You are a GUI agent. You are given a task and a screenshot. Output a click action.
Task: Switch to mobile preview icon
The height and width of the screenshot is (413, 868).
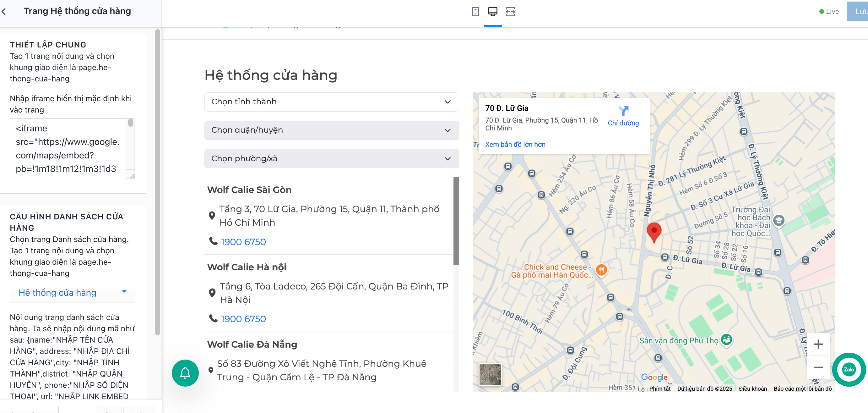pyautogui.click(x=475, y=12)
